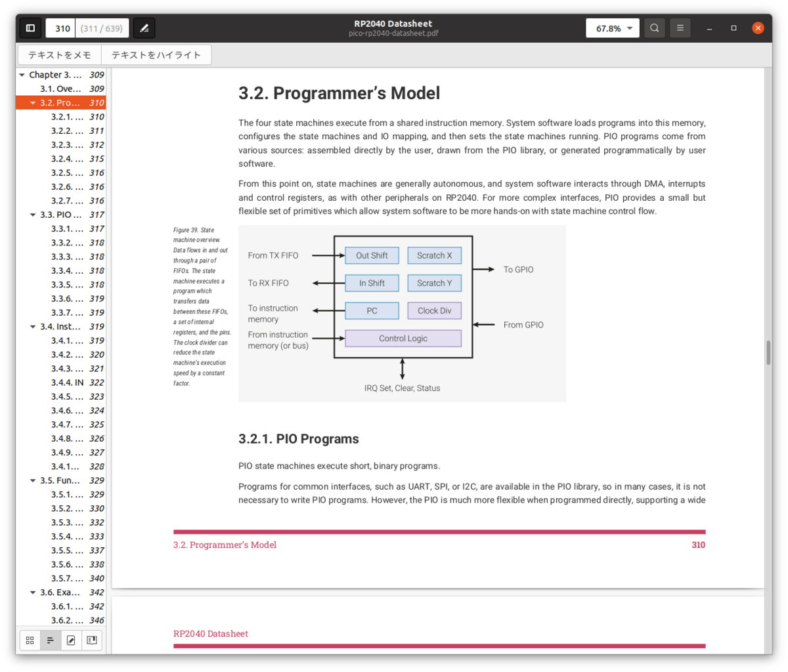Select outline entry 3.2.1. on page 310

[61, 117]
